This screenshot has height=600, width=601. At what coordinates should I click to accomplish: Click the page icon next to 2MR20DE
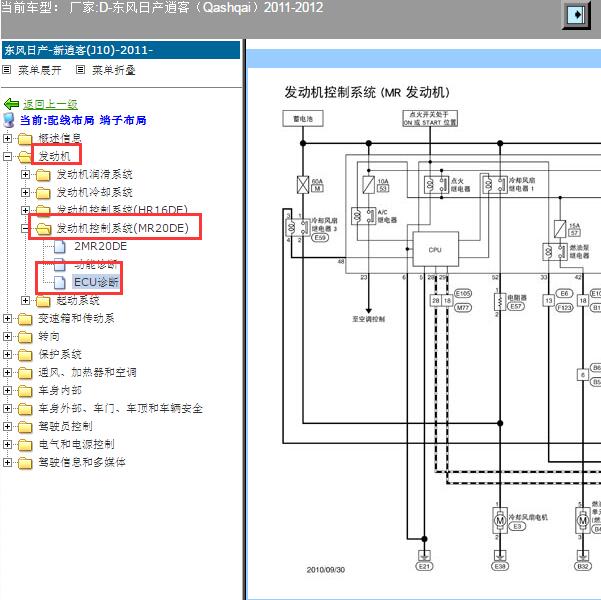pos(60,247)
